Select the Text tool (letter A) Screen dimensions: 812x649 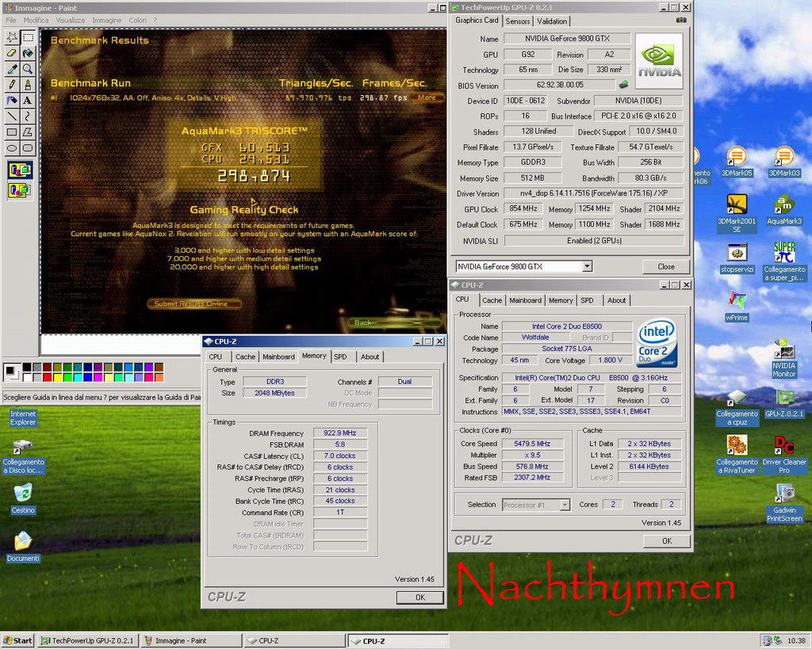click(x=28, y=101)
